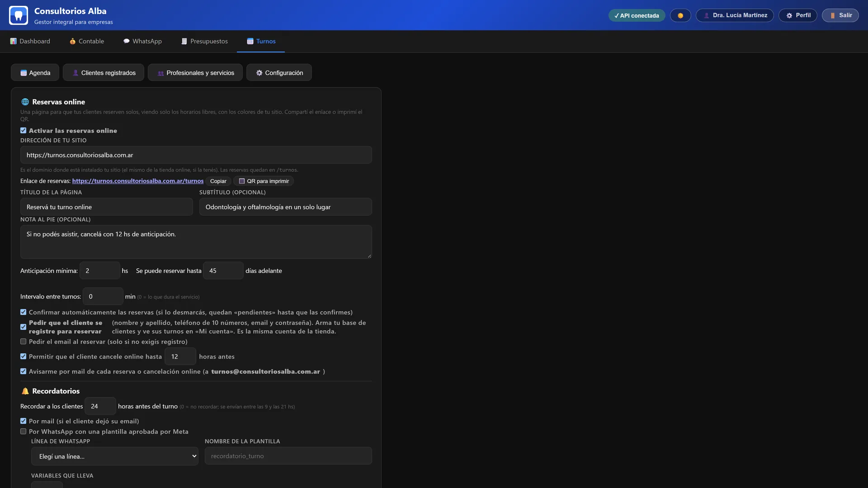The height and width of the screenshot is (488, 868).
Task: Click the bell icon beside Recordatorios
Action: pos(25,391)
